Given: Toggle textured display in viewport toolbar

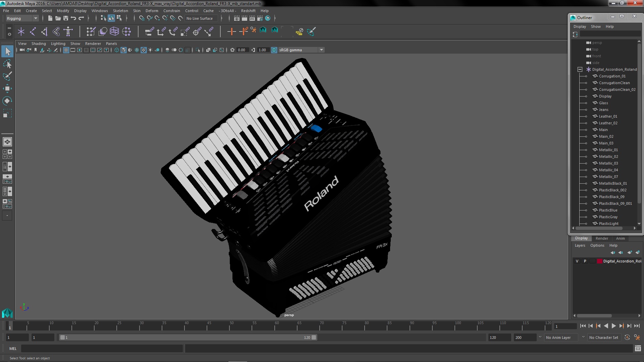Looking at the screenshot, I should pyautogui.click(x=144, y=50).
